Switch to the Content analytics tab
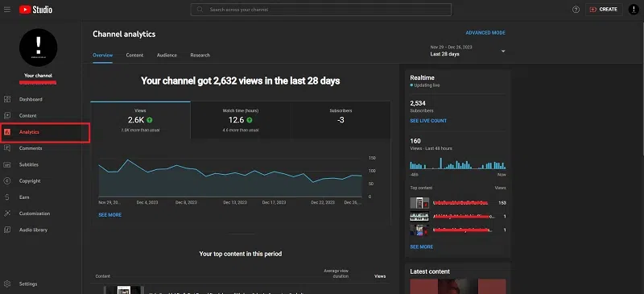Image resolution: width=644 pixels, height=294 pixels. [x=134, y=55]
